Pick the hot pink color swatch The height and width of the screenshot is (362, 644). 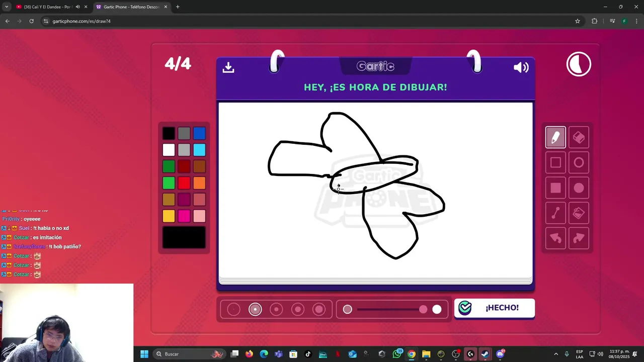point(184,216)
